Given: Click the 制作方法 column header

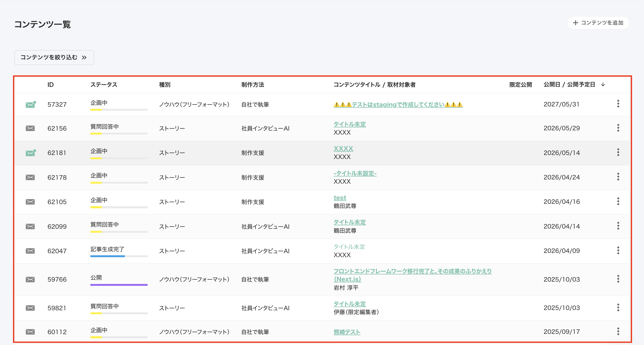Looking at the screenshot, I should pyautogui.click(x=253, y=85).
